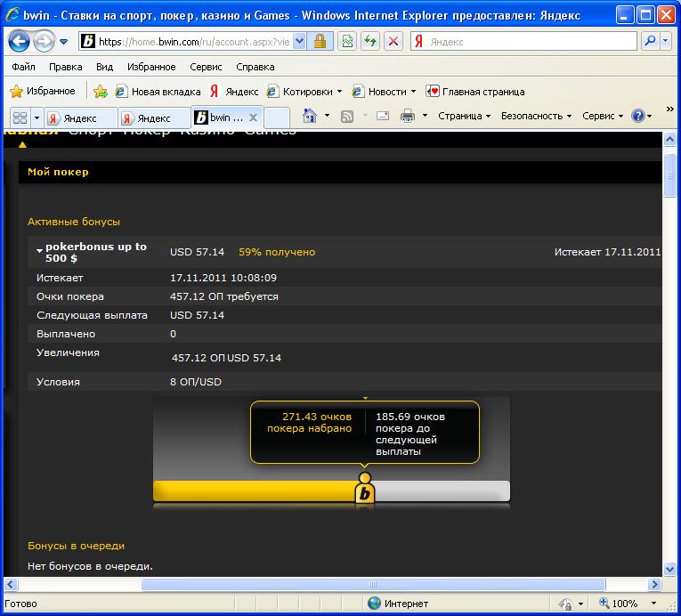The width and height of the screenshot is (681, 616).
Task: Click the Print printer icon
Action: (408, 116)
